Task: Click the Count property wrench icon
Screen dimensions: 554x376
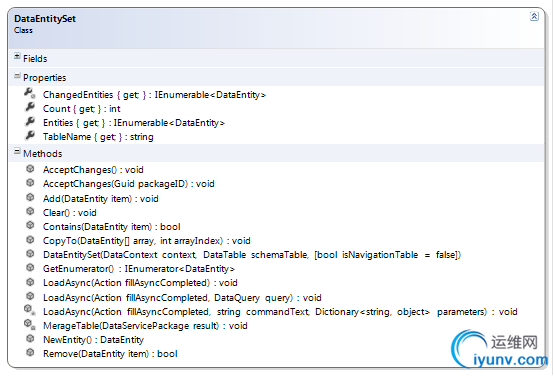Action: pyautogui.click(x=30, y=107)
